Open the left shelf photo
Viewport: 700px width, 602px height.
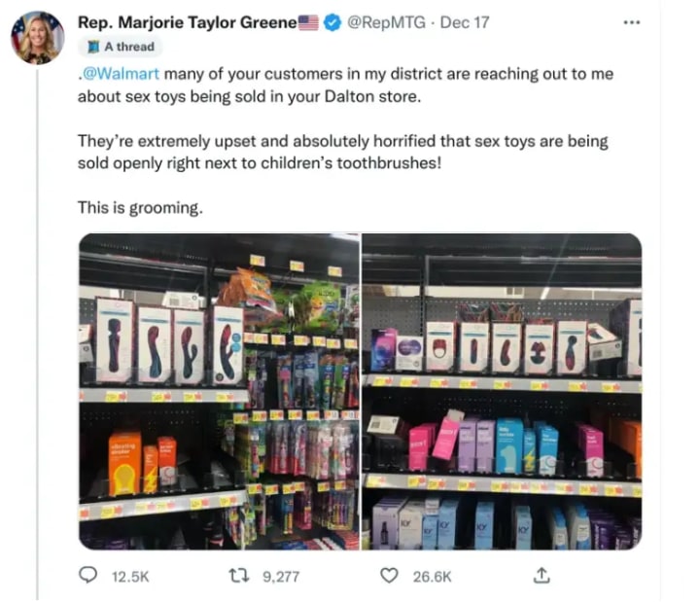pos(219,391)
